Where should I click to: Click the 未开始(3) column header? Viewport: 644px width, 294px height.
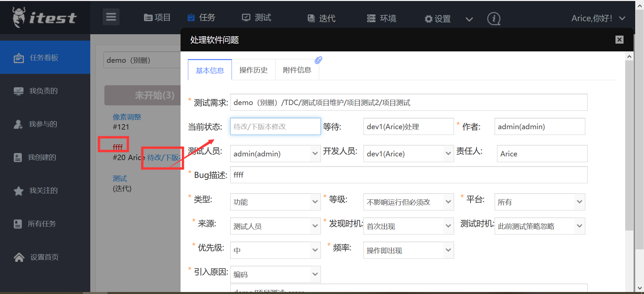[x=143, y=95]
